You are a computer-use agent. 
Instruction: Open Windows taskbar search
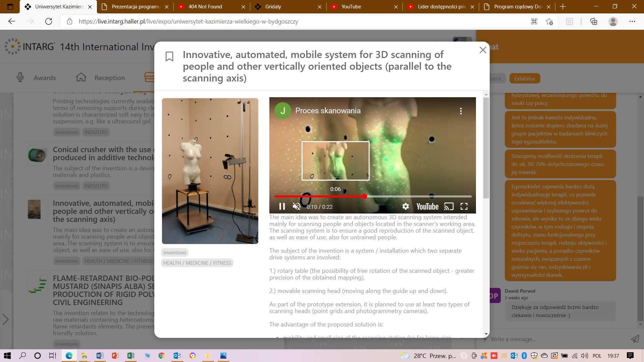(x=22, y=356)
